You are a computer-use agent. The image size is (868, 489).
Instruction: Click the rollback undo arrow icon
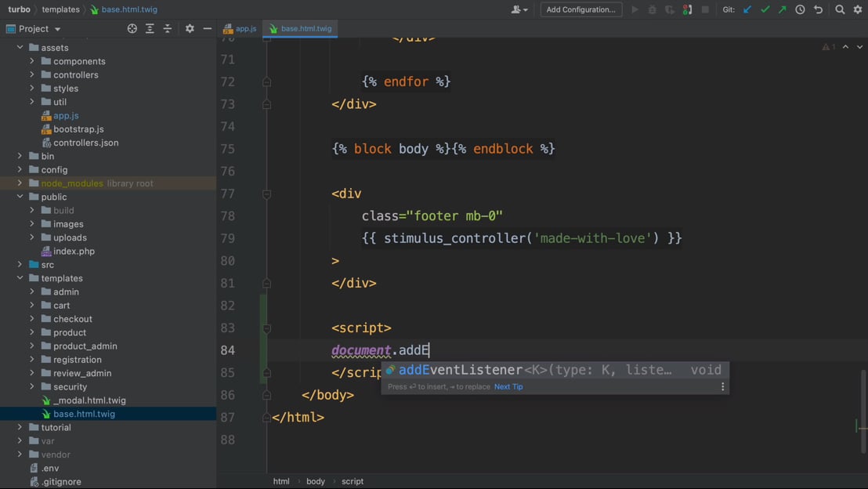819,9
